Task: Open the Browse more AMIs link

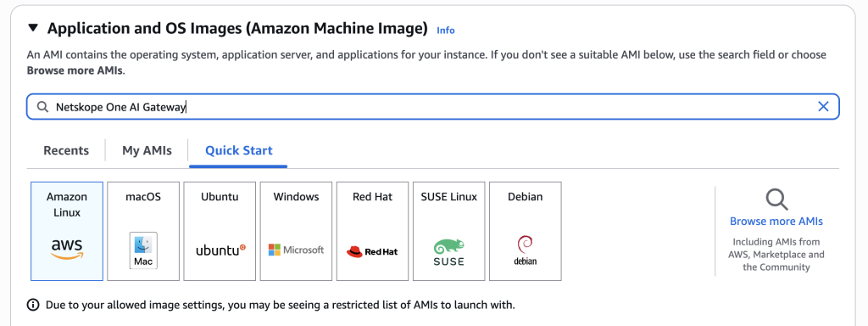Action: coord(776,222)
